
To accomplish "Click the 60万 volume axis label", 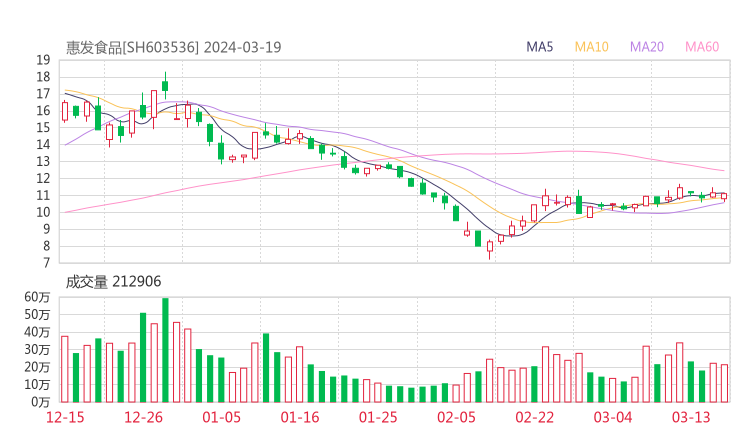I will point(37,297).
